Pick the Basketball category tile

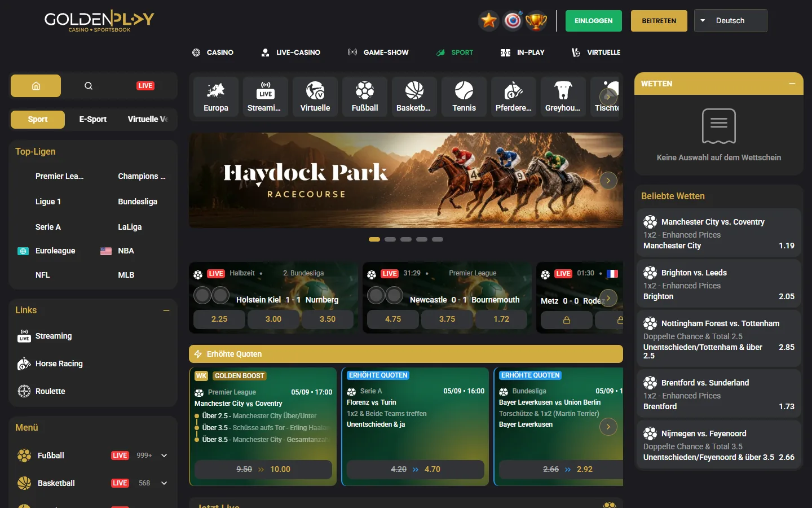414,97
